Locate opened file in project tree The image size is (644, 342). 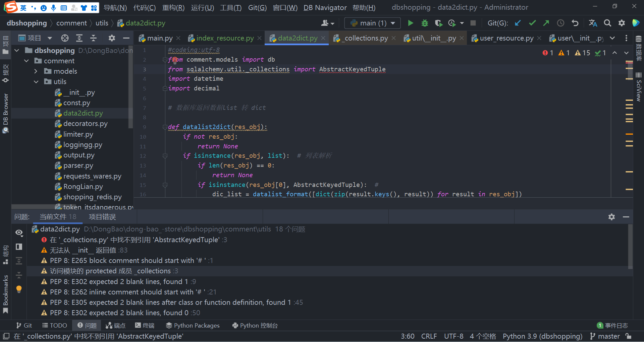[x=65, y=38]
